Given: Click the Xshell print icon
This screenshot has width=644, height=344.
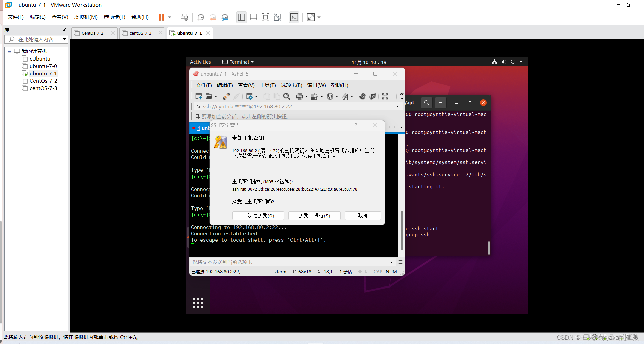Looking at the screenshot, I should click(299, 96).
